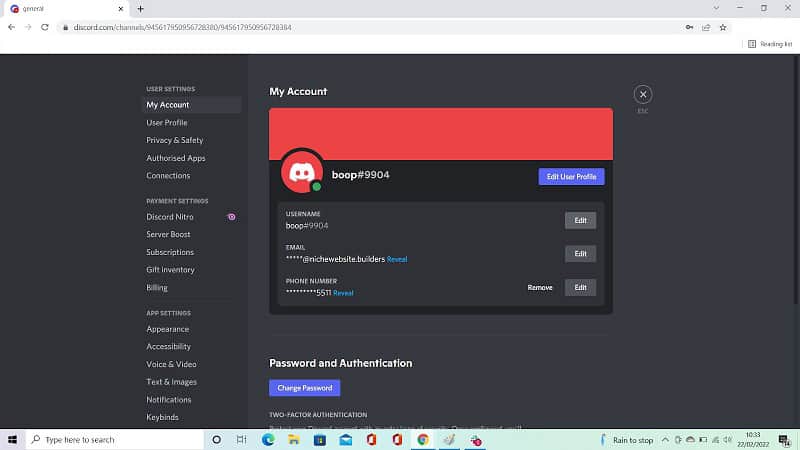Open the Windows Start menu
This screenshot has width=800, height=450.
[x=12, y=439]
